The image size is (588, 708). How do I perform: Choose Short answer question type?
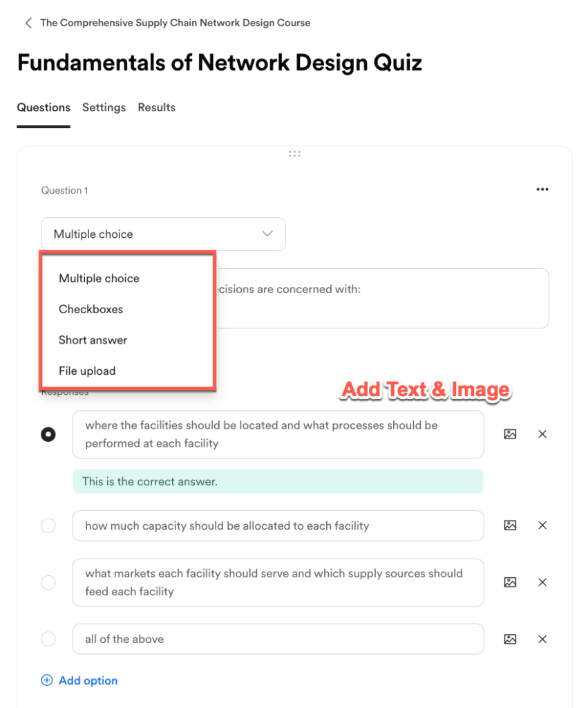point(93,340)
